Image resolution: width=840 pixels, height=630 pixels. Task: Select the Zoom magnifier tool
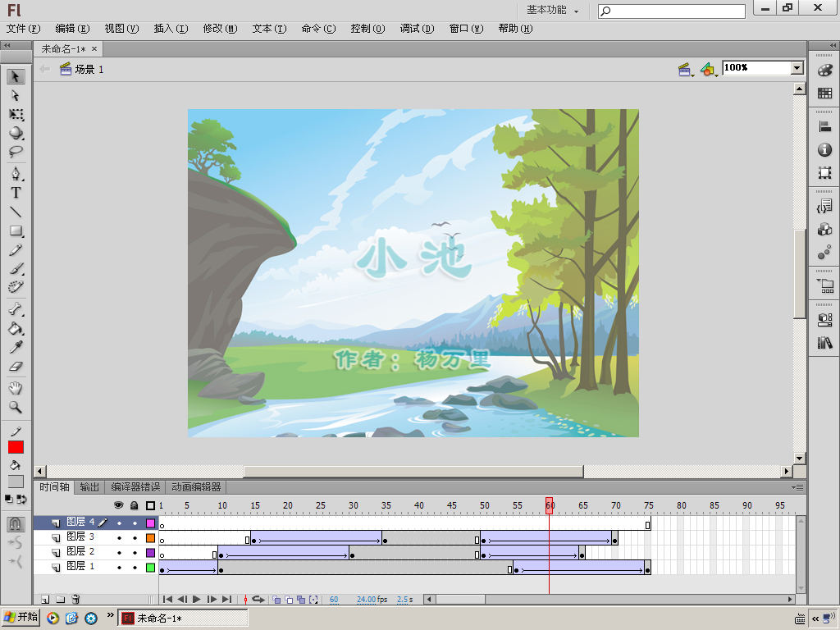point(16,407)
